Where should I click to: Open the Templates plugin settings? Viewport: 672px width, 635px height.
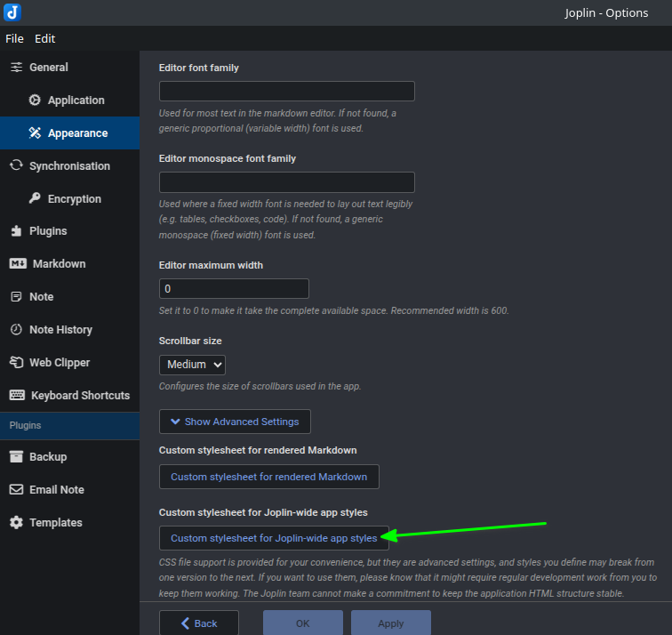[x=69, y=522]
